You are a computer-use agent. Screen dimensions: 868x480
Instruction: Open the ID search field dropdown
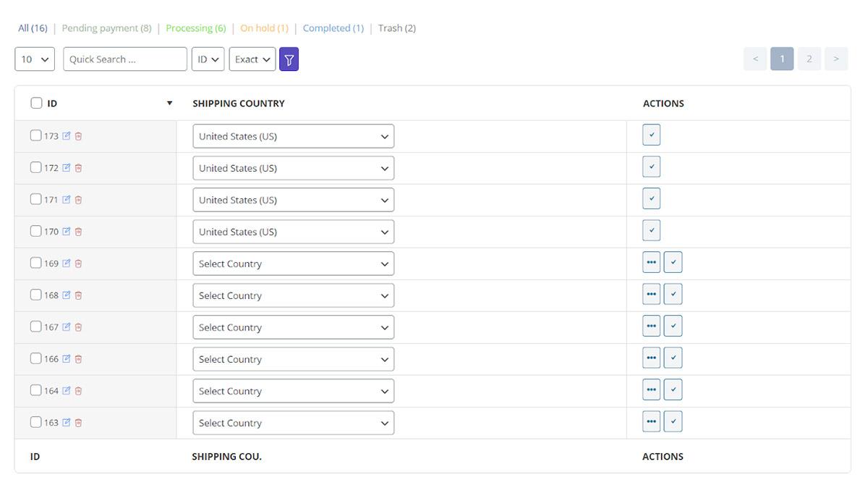208,59
